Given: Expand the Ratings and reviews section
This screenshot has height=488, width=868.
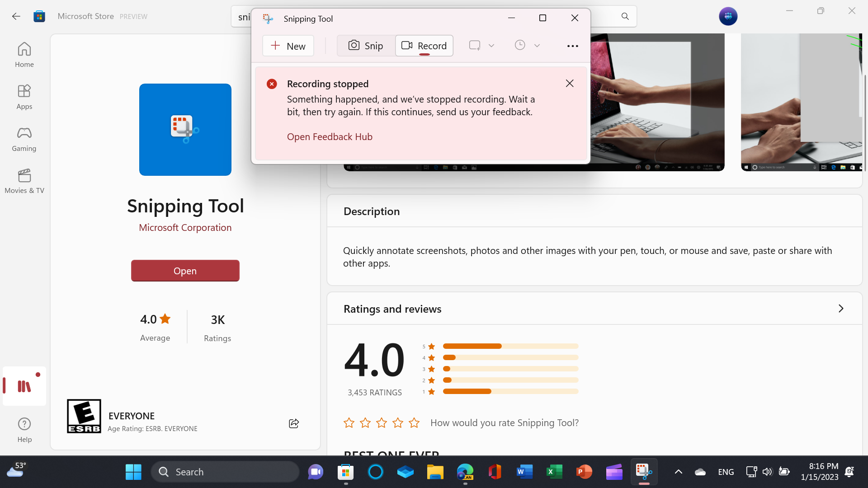Looking at the screenshot, I should point(841,309).
